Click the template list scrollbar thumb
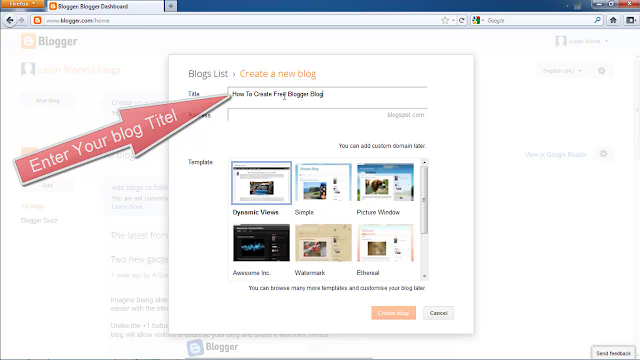Screen dimensions: 640x360 click(424, 200)
